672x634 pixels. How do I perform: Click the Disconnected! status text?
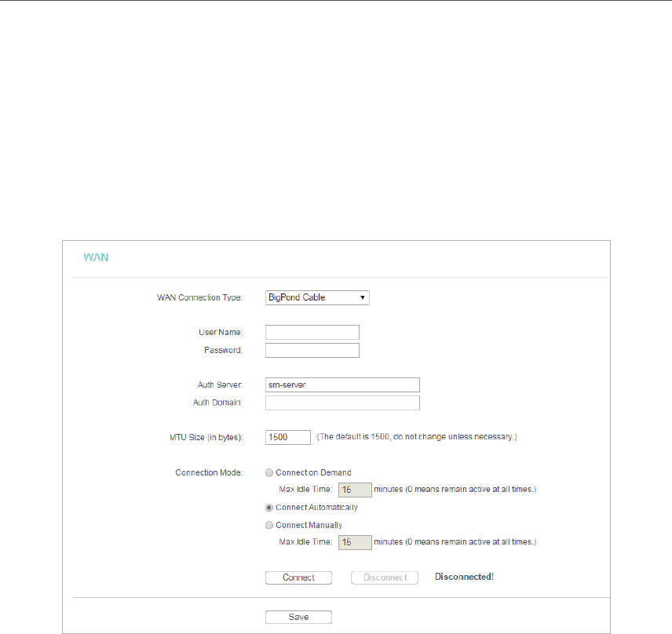coord(464,577)
